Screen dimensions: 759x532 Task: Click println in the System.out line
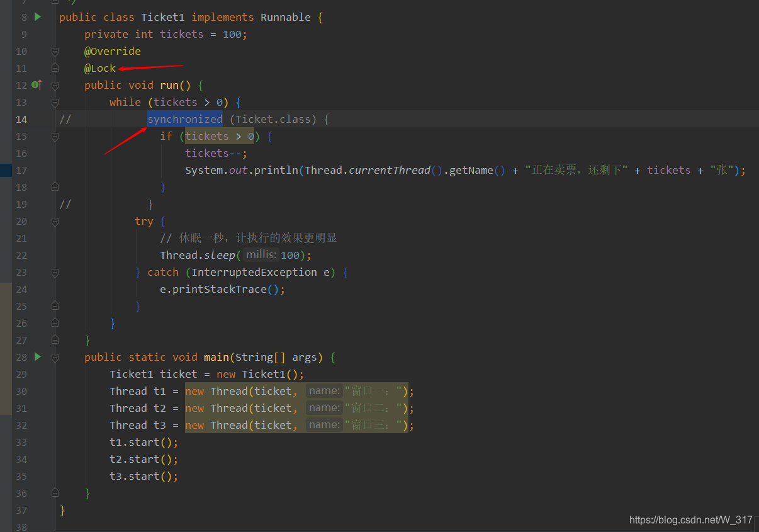click(x=276, y=170)
